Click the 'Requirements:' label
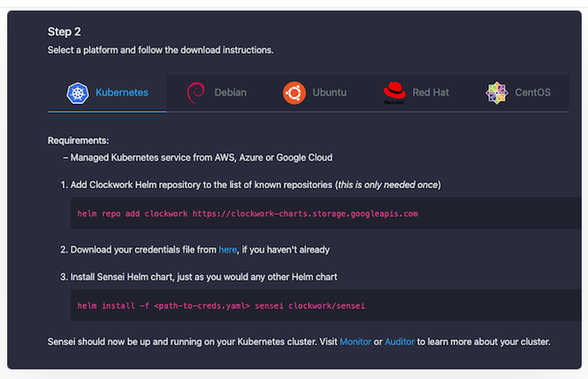The width and height of the screenshot is (588, 379). [78, 140]
